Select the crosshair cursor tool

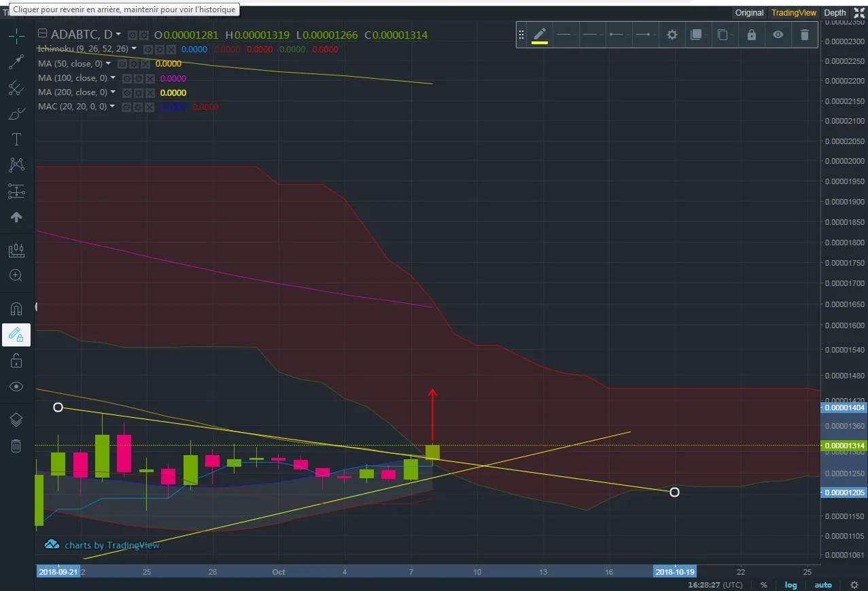click(16, 35)
